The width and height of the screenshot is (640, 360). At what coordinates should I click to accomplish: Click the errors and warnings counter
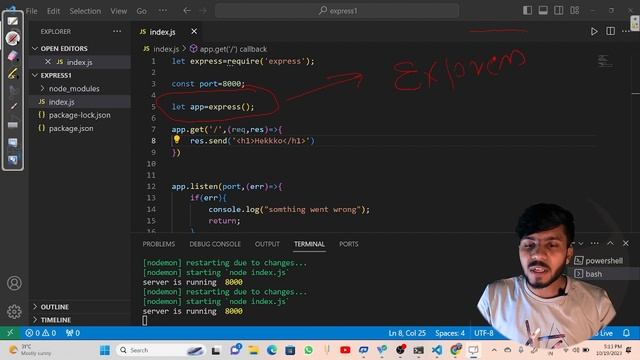pyautogui.click(x=40, y=333)
